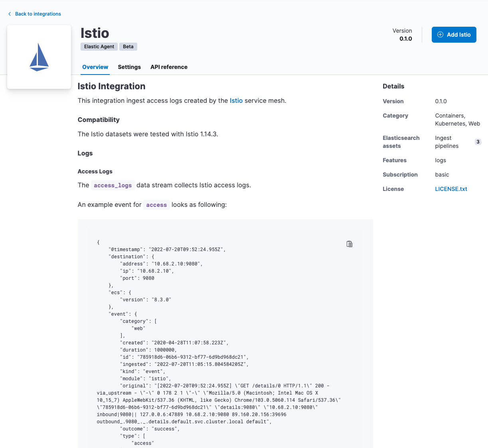This screenshot has height=448, width=488.
Task: Click the Istio sailboat logo
Action: point(39,57)
